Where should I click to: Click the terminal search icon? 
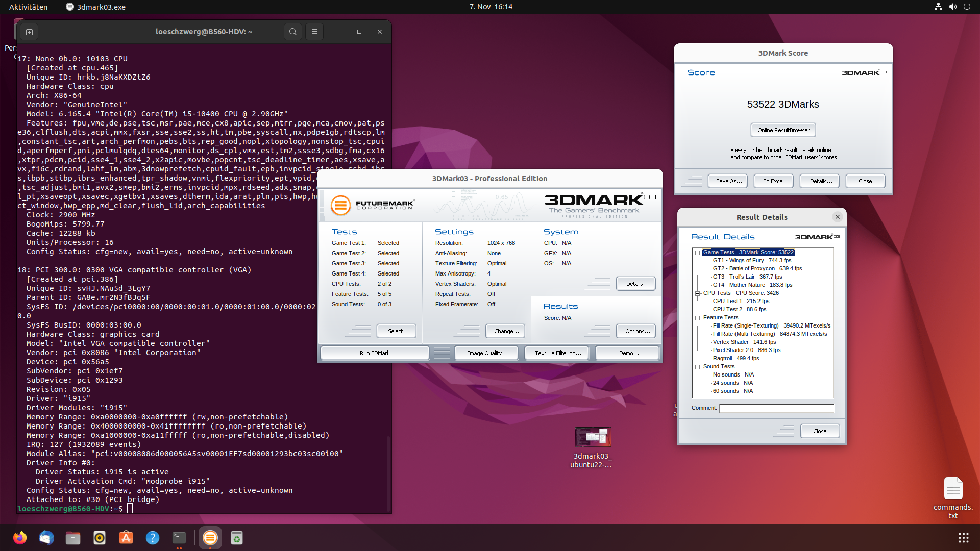tap(292, 32)
